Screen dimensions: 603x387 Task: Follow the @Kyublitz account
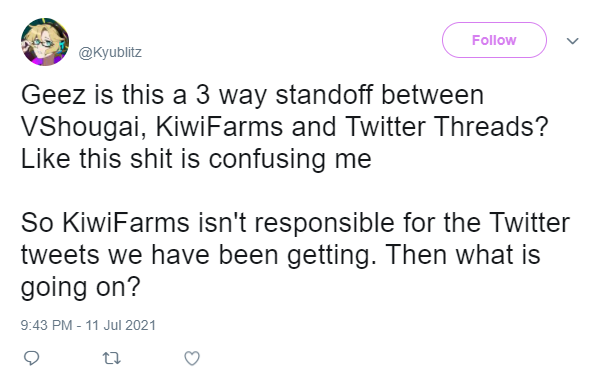tap(494, 40)
